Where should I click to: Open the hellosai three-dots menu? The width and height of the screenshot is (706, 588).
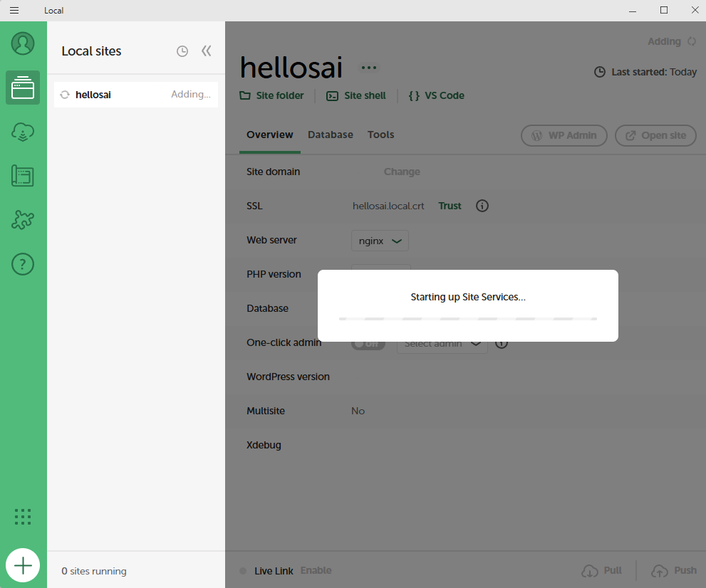click(x=368, y=68)
